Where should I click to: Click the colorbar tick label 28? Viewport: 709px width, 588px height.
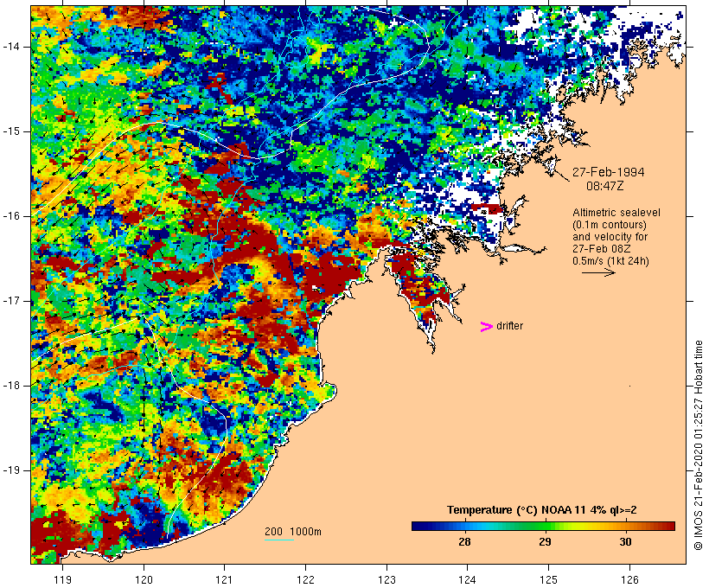[x=465, y=542]
